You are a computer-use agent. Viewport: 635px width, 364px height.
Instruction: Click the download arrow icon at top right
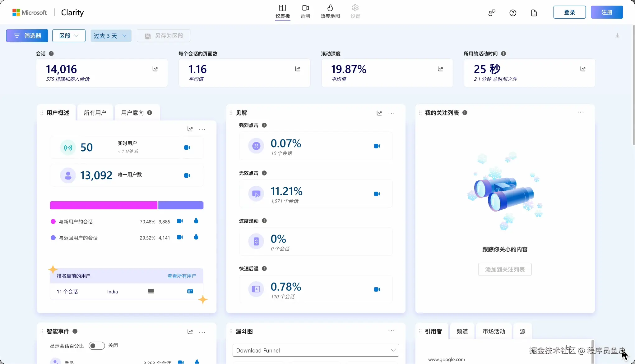point(617,36)
